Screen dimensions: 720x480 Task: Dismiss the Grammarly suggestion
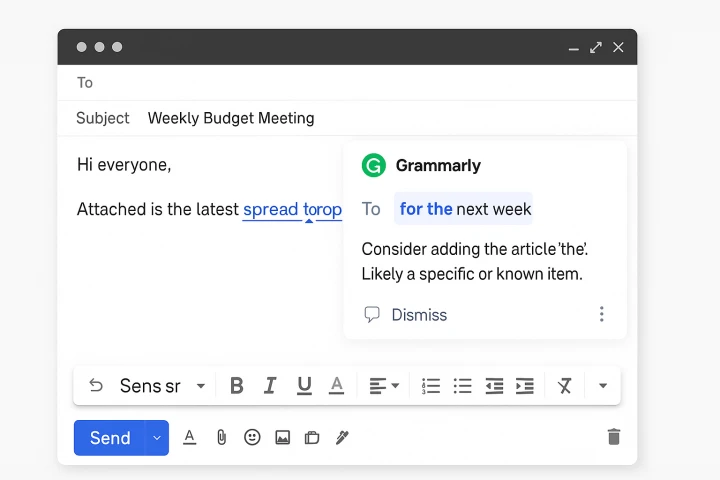pos(419,315)
